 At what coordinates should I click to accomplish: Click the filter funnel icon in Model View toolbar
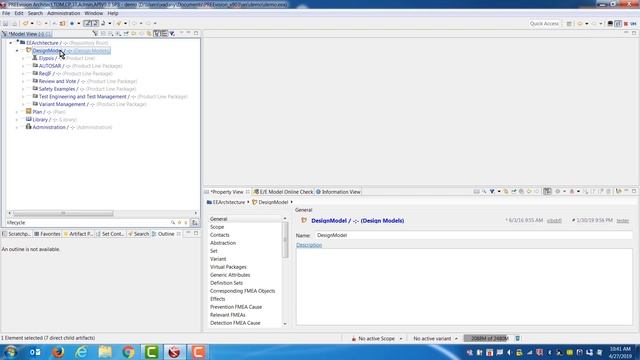[172, 34]
